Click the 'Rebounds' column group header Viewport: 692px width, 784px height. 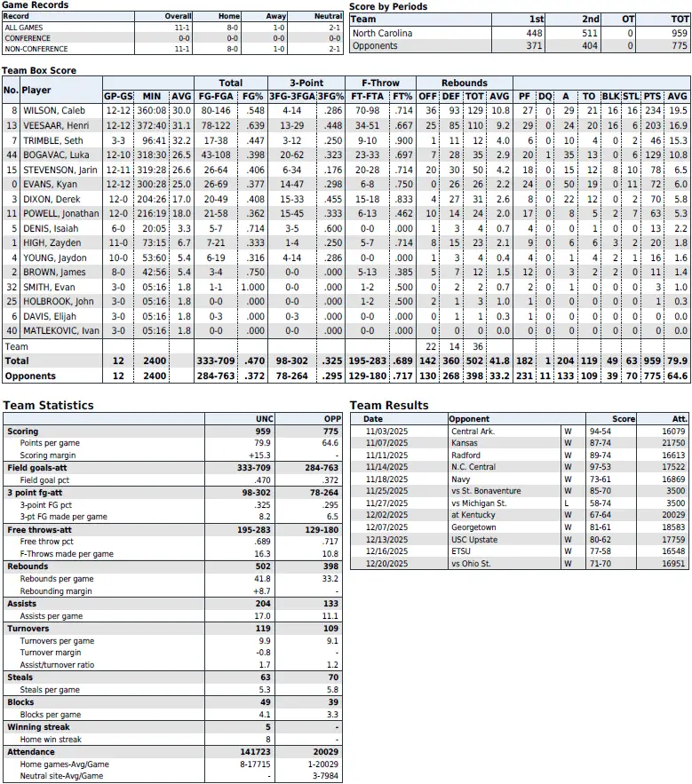coord(464,83)
